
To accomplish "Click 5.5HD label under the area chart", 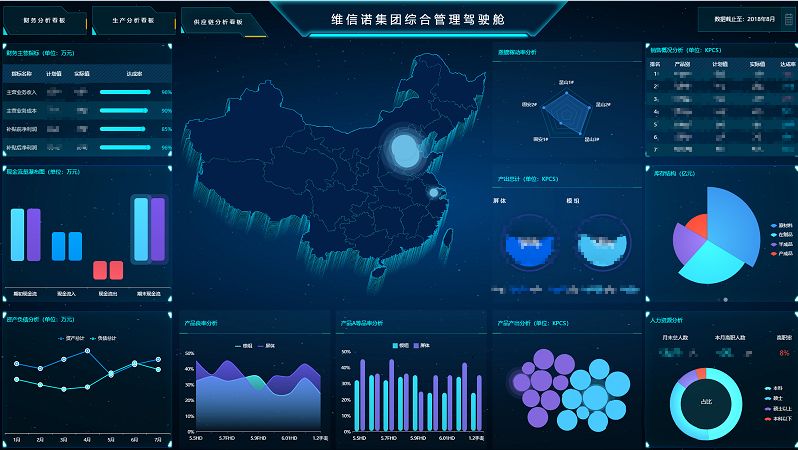I will click(196, 438).
